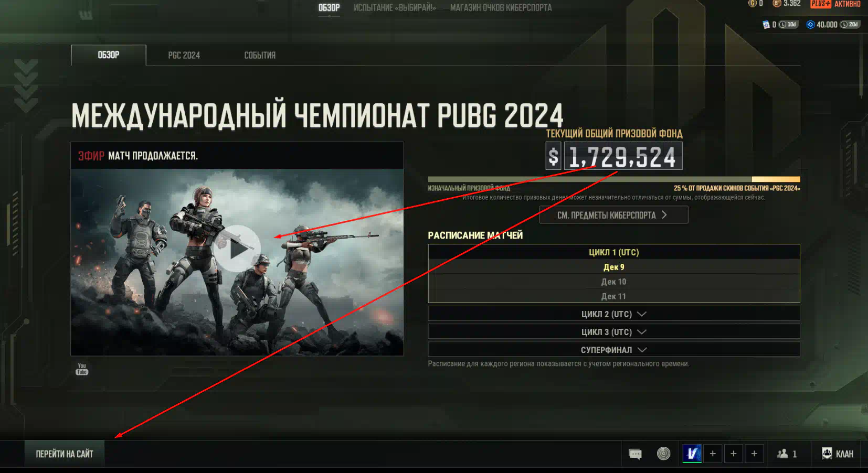Open the МАГАЗИН ОЧКОВ КИБЕРСПОРТА tab
Screen dimensions: 868x473
501,8
